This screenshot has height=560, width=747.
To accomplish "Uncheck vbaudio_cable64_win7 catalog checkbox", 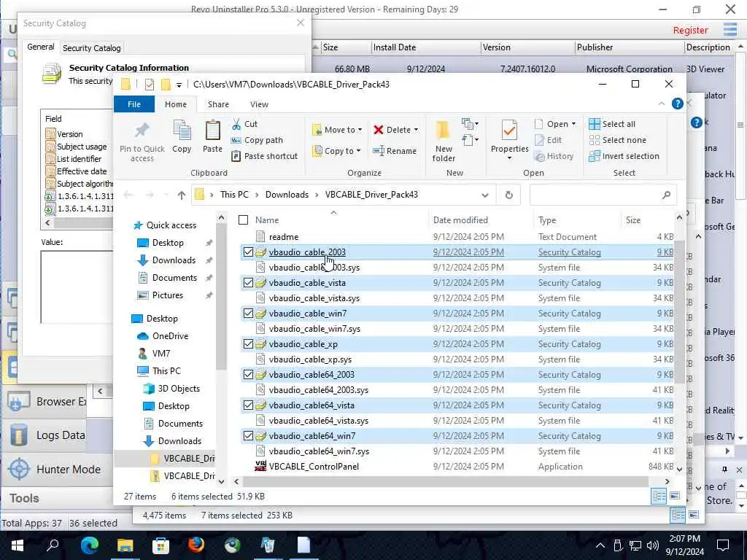I will tap(248, 435).
